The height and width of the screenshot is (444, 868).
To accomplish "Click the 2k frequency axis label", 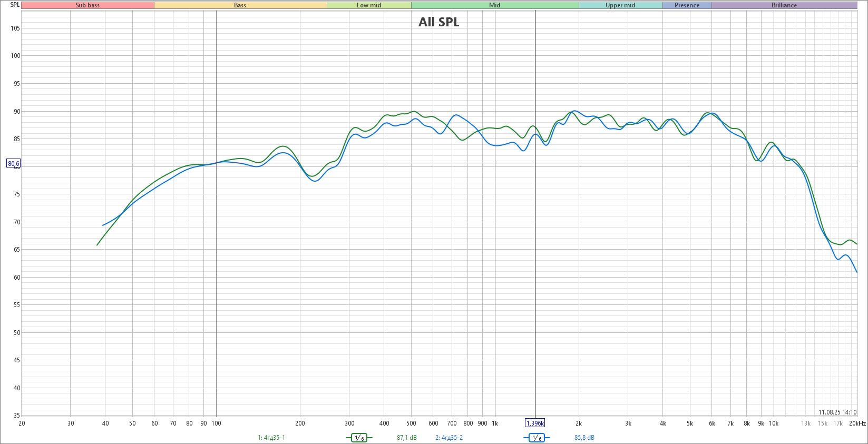I will coord(579,423).
